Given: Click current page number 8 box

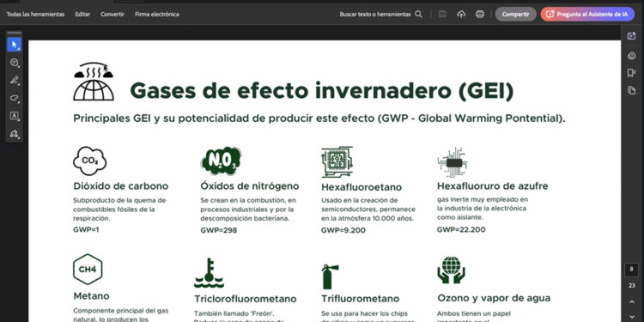Looking at the screenshot, I should [x=632, y=270].
